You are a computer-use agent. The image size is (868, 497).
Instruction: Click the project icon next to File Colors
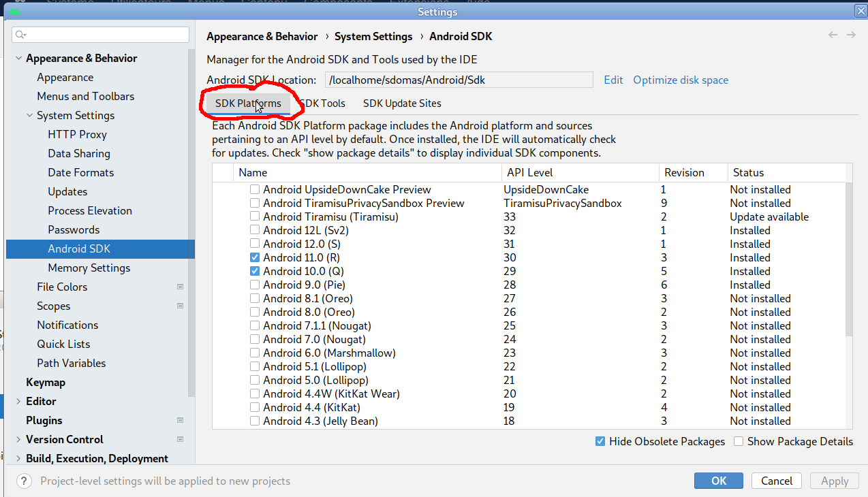click(x=180, y=287)
